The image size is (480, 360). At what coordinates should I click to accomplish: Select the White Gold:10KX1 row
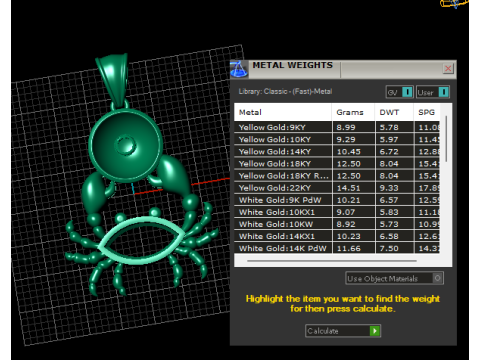tap(337, 212)
